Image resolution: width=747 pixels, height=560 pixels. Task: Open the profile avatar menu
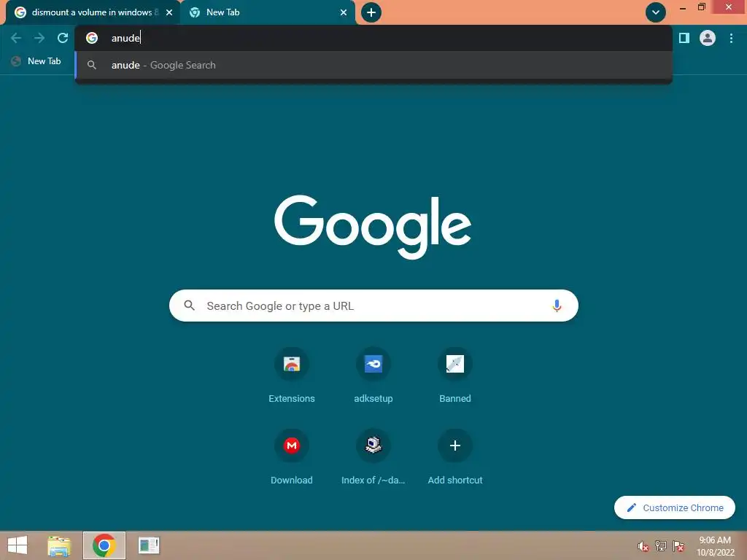pos(708,38)
